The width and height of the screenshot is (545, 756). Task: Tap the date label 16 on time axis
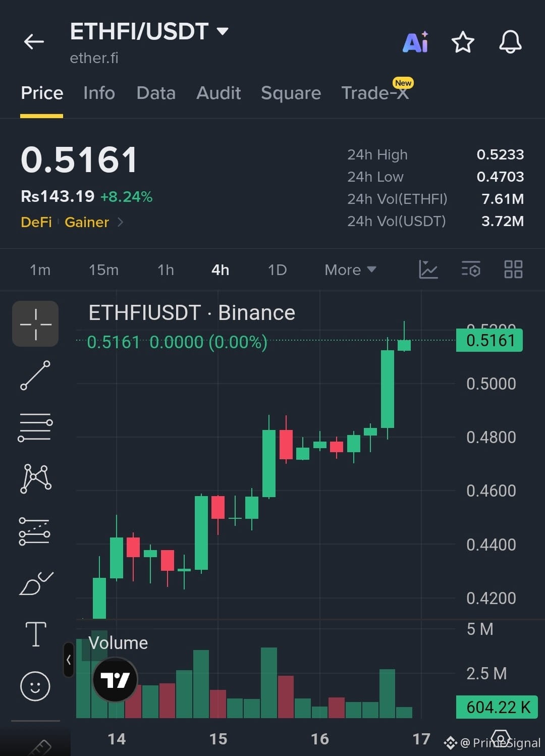320,739
